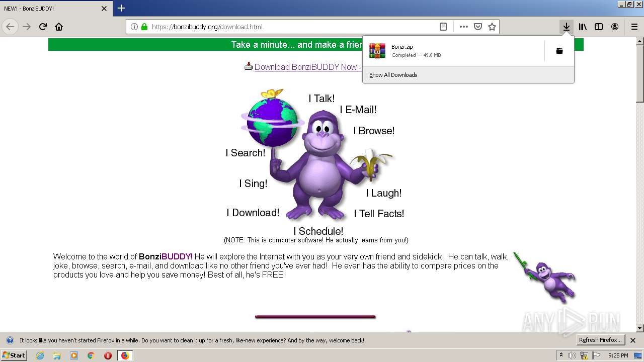The height and width of the screenshot is (362, 644).
Task: Click scrollbar down arrow
Action: pyautogui.click(x=640, y=328)
